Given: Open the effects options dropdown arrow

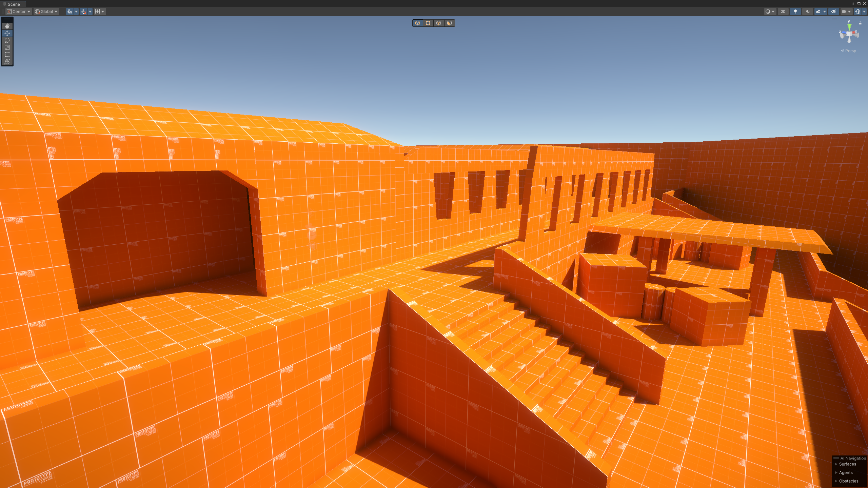Looking at the screenshot, I should [x=825, y=12].
